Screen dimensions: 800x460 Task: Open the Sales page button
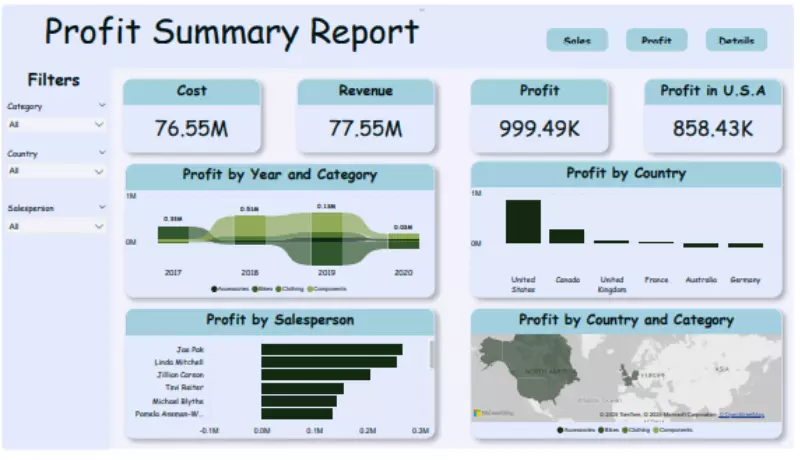[577, 40]
